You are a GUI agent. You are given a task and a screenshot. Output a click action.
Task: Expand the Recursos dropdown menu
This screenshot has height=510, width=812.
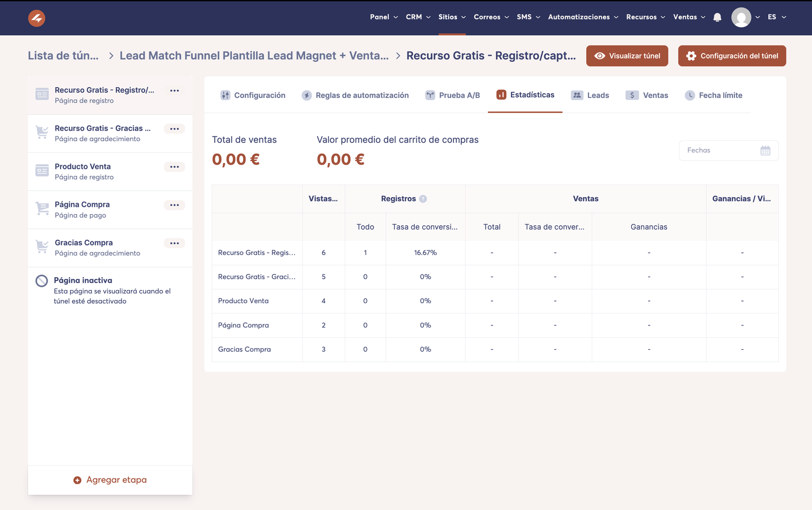(x=646, y=17)
